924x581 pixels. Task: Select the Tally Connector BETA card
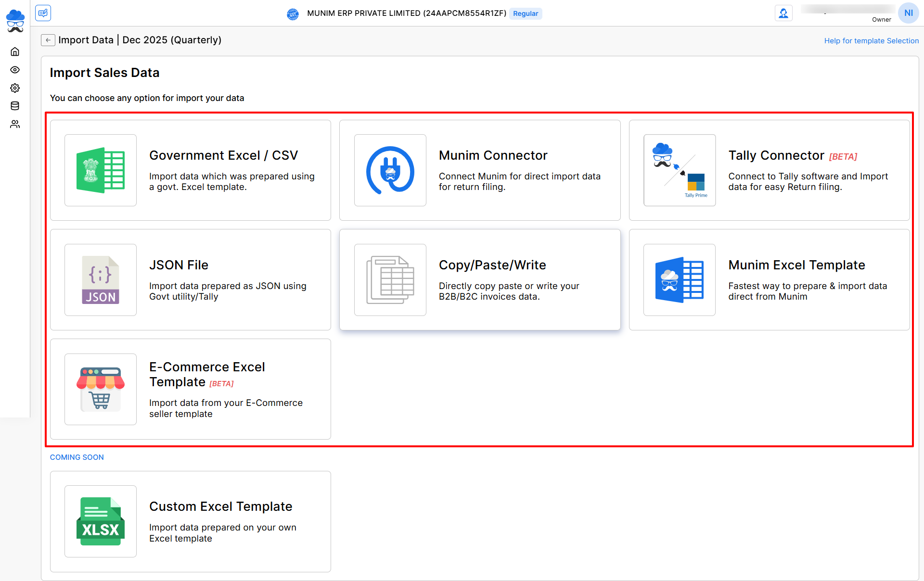pos(769,170)
